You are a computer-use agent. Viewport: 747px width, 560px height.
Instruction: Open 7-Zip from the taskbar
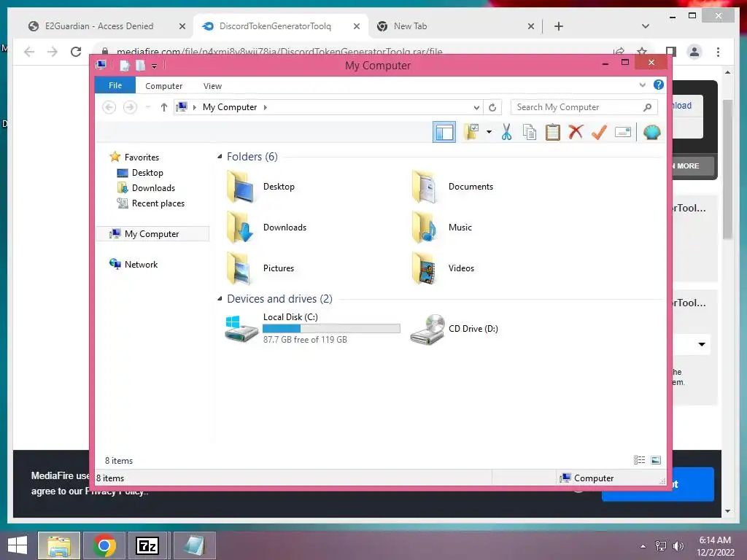(147, 545)
